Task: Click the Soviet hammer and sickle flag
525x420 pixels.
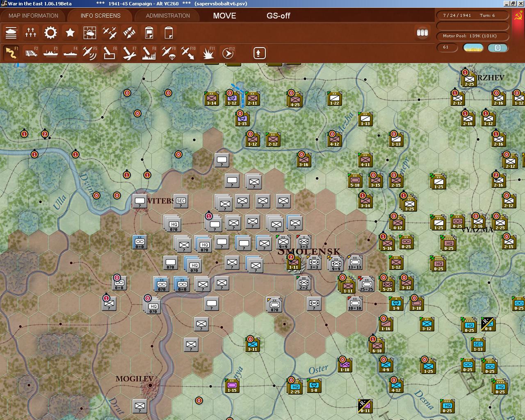Action: click(x=518, y=17)
